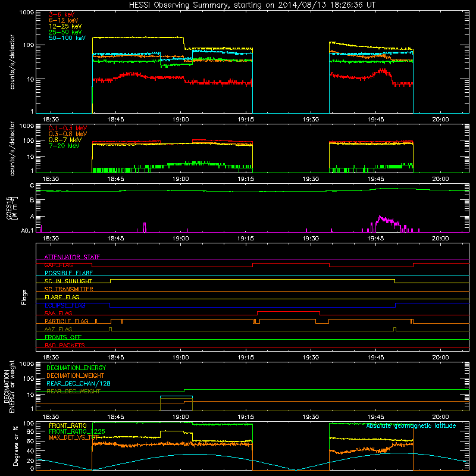Select the POSSIBLE_FLARE flag label

(x=68, y=273)
